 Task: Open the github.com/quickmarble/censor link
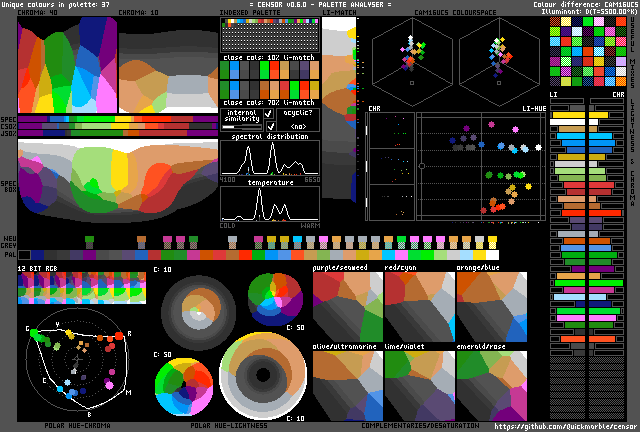tap(565, 425)
